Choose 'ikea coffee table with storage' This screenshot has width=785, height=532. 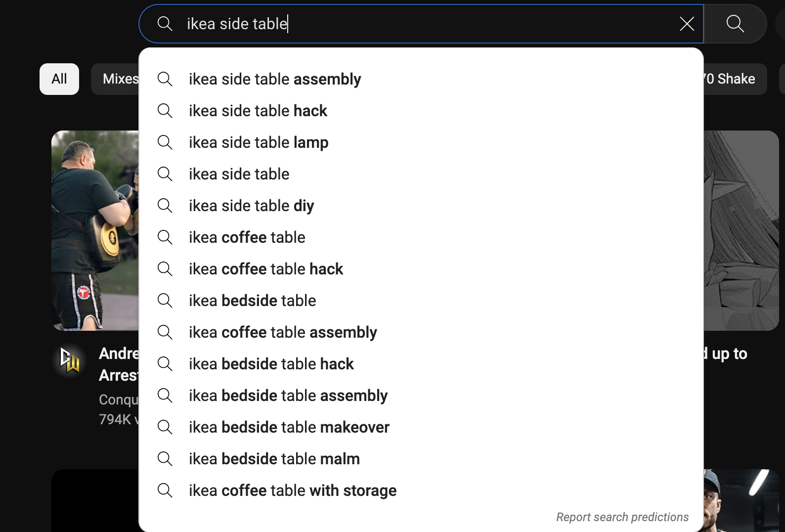click(x=293, y=490)
